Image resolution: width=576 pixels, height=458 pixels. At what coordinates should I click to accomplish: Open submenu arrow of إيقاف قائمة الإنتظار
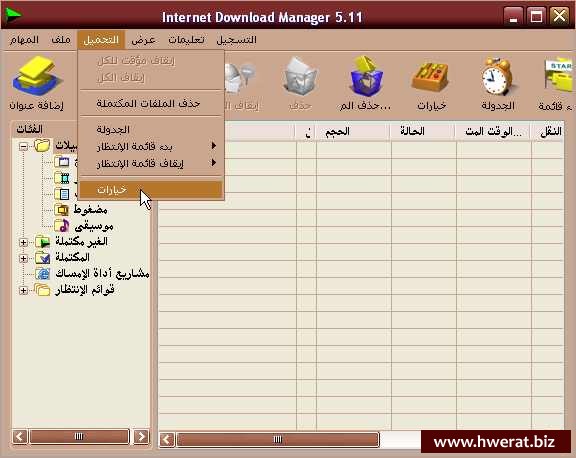[214, 162]
